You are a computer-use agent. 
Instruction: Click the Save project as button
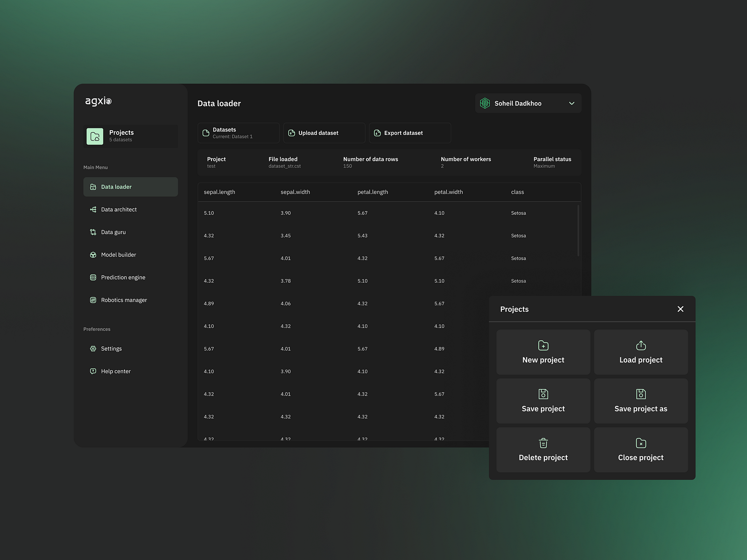pos(641,401)
